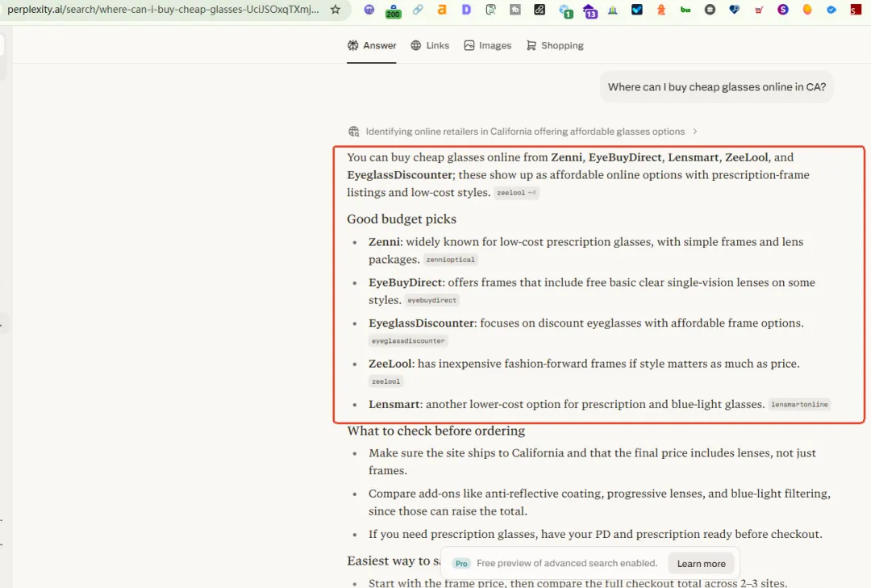Click the orange figure extension icon
This screenshot has height=588, width=871.
point(661,10)
